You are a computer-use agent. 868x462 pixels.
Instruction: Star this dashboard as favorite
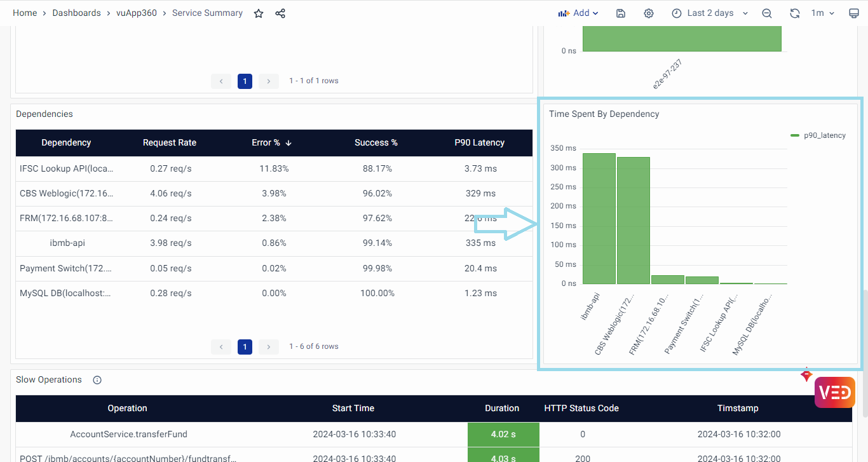pyautogui.click(x=259, y=13)
